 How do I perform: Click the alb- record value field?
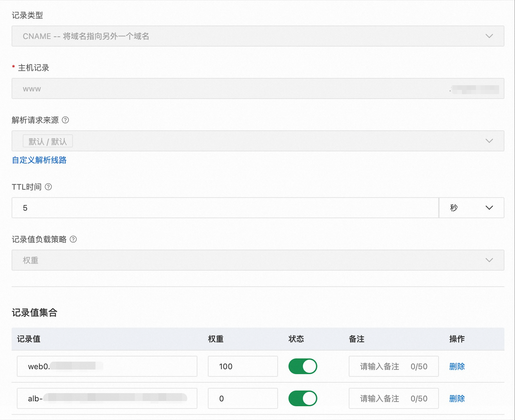coord(107,398)
